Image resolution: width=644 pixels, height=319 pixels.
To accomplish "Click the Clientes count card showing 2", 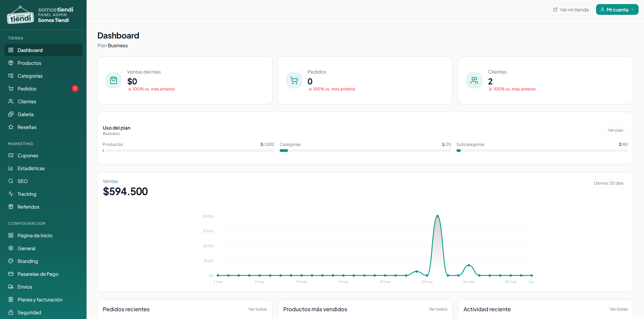I will point(545,80).
